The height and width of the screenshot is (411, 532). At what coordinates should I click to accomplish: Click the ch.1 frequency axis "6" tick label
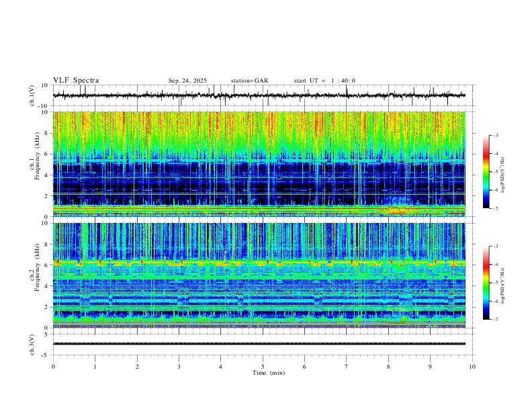click(x=46, y=154)
